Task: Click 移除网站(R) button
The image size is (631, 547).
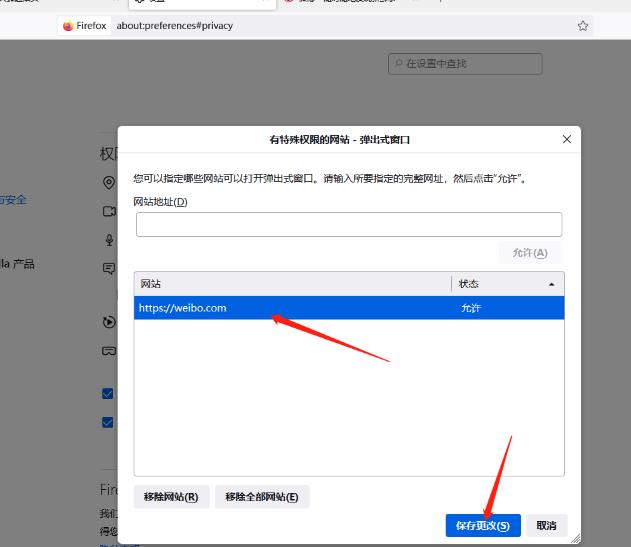Action: tap(171, 497)
